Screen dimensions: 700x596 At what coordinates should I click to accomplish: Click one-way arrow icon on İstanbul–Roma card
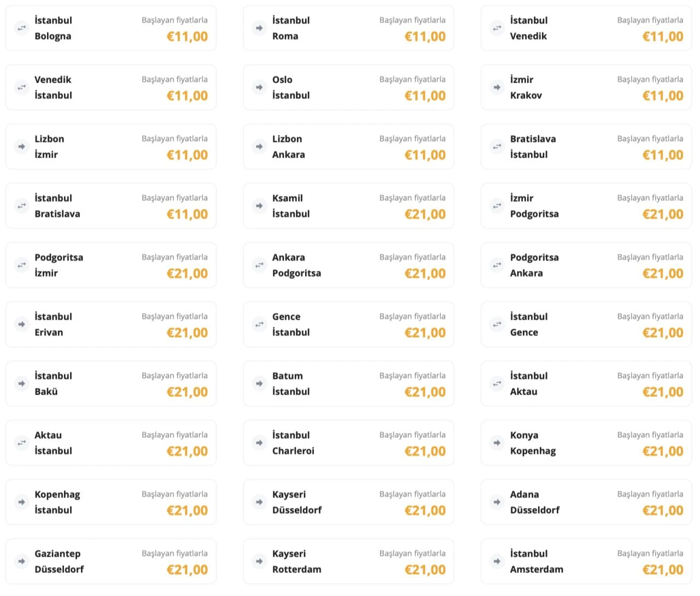pos(259,28)
